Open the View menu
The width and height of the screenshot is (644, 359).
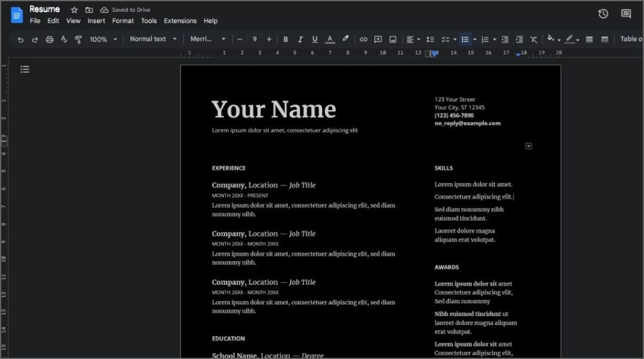73,21
